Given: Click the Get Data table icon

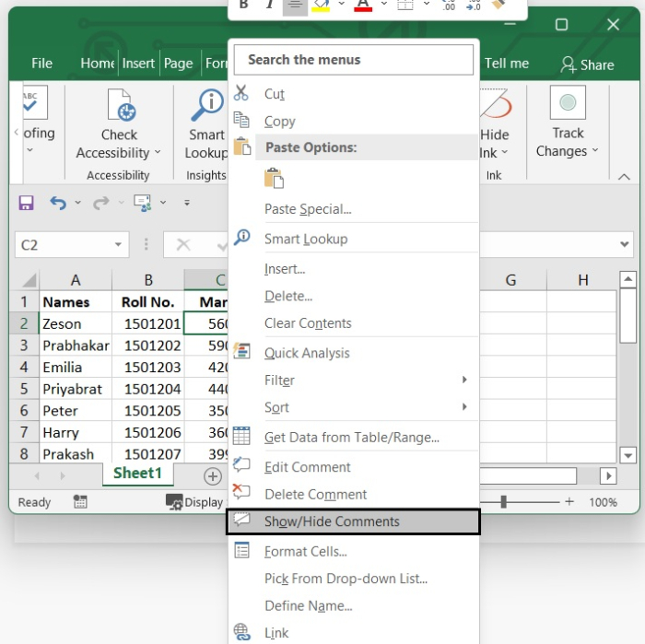Looking at the screenshot, I should tap(241, 436).
